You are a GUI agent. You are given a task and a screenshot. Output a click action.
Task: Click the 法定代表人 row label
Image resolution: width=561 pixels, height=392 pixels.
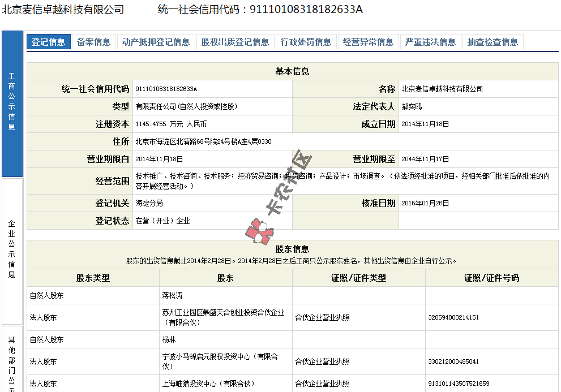pos(374,106)
